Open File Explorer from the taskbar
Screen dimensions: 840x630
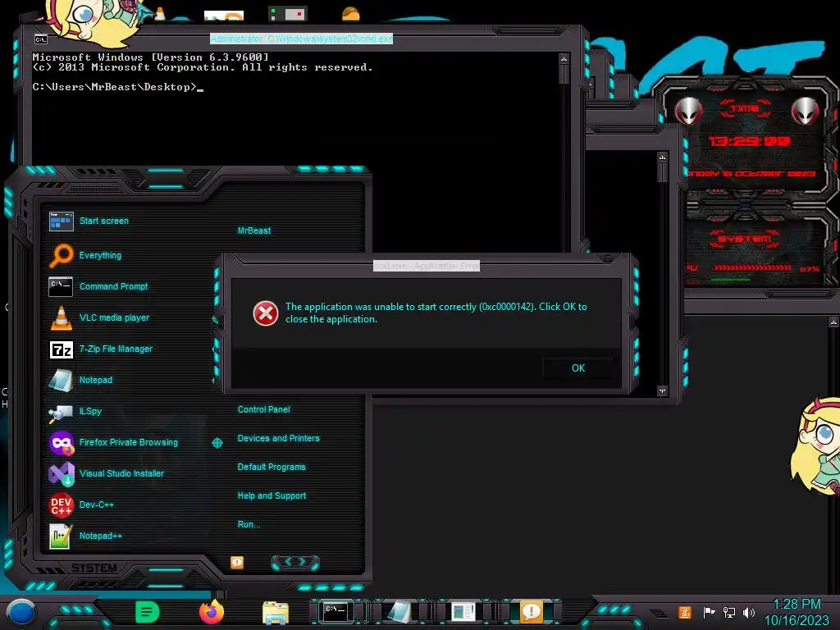coord(276,613)
